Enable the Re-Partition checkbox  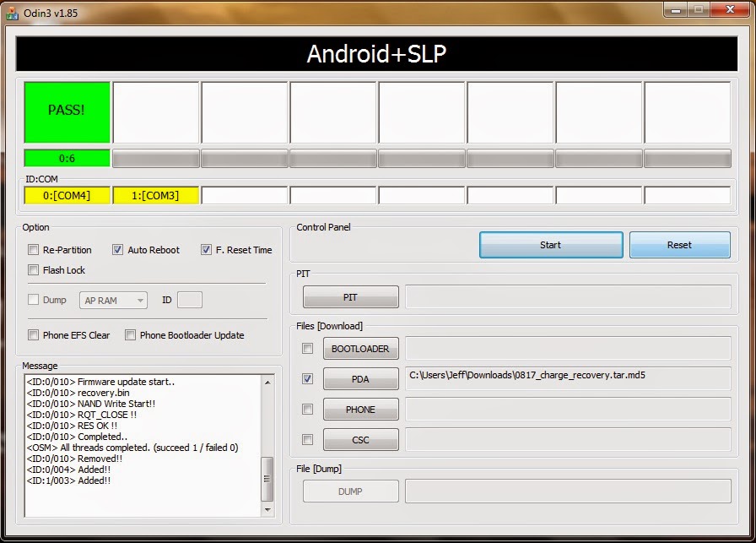[33, 249]
